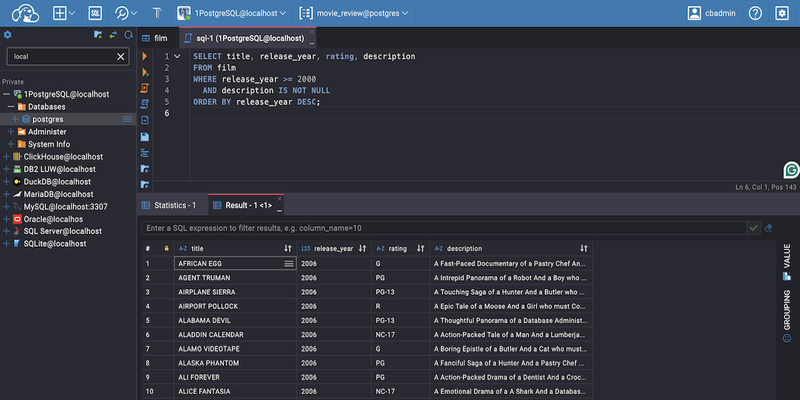This screenshot has width=800, height=400.
Task: Click the SQL expression filter input
Action: pos(444,228)
